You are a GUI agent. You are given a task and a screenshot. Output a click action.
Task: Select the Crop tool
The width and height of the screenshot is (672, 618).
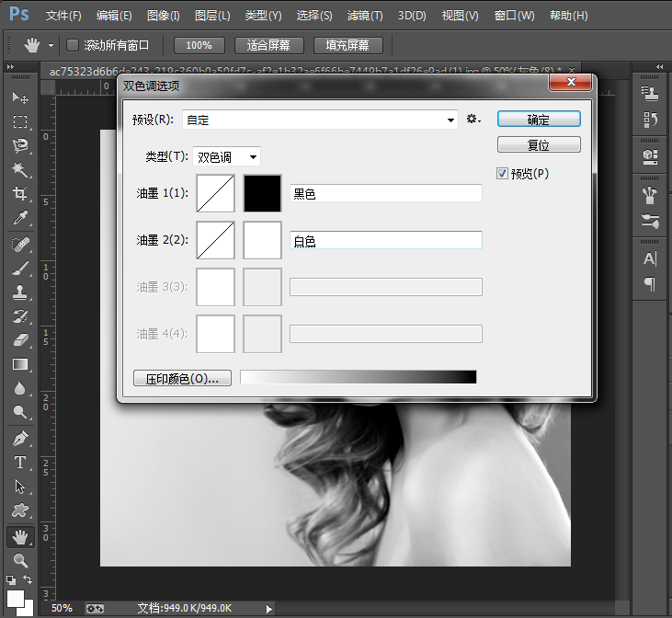click(x=19, y=194)
